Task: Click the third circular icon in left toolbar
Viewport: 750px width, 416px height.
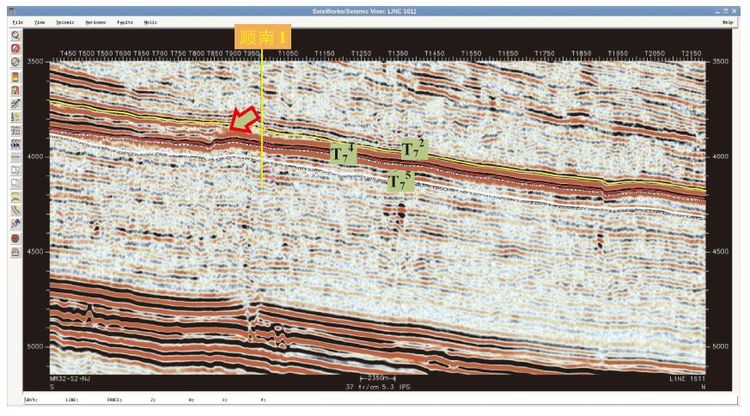Action: click(x=16, y=62)
